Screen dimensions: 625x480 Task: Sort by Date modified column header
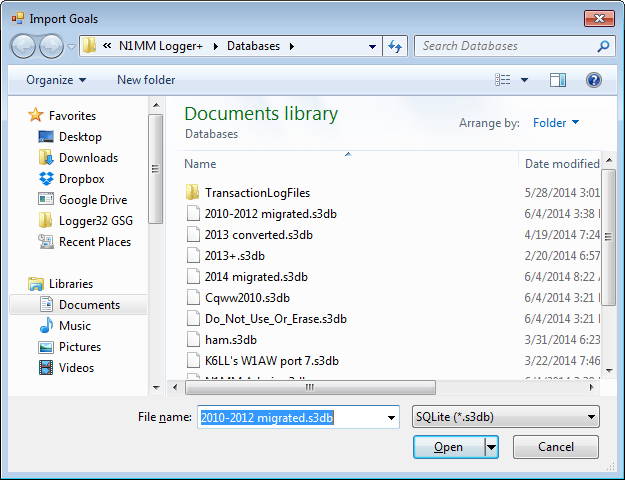(x=562, y=164)
